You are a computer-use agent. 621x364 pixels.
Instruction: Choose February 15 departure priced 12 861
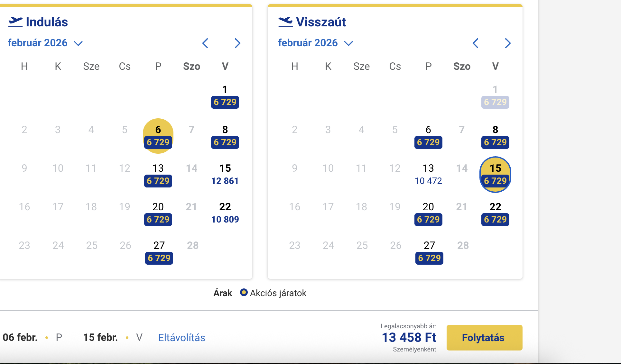(225, 175)
